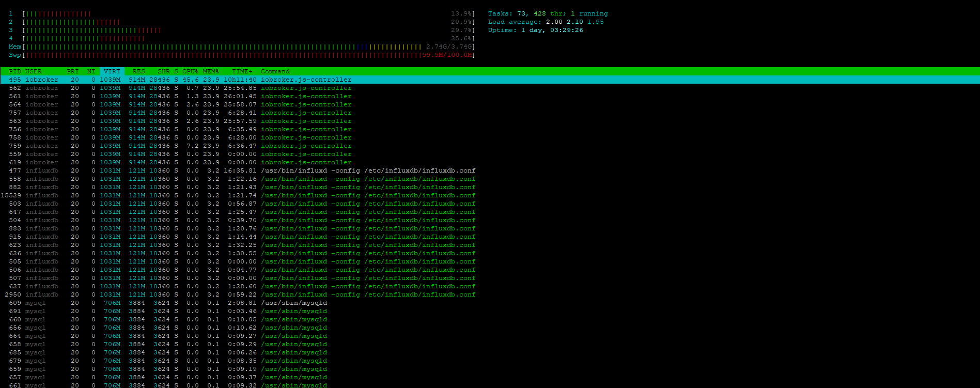980x388 pixels.
Task: Select iobroker process row PID 564
Action: [490, 104]
